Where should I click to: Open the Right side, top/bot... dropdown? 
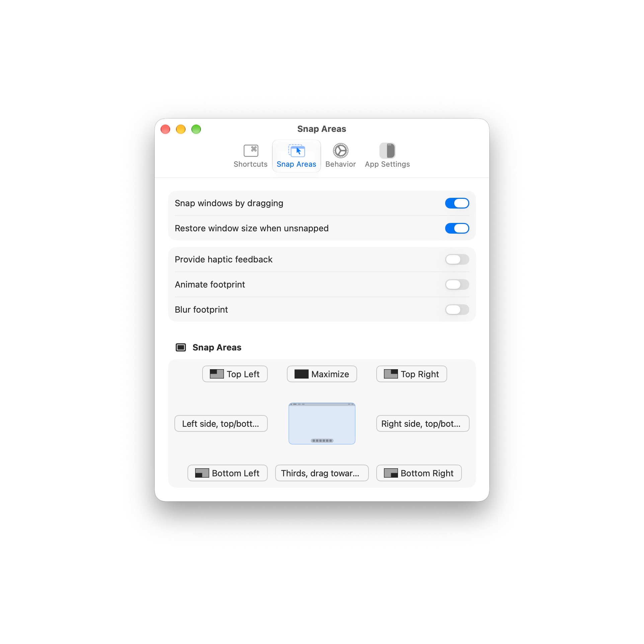[423, 423]
